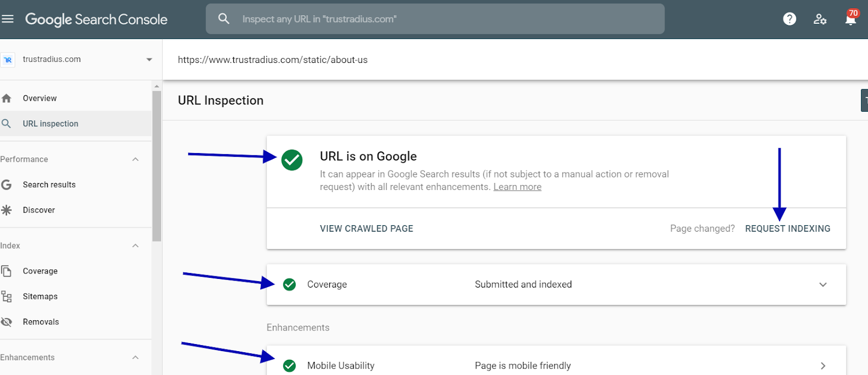The height and width of the screenshot is (375, 868).
Task: Click the Overview home icon
Action: click(7, 98)
